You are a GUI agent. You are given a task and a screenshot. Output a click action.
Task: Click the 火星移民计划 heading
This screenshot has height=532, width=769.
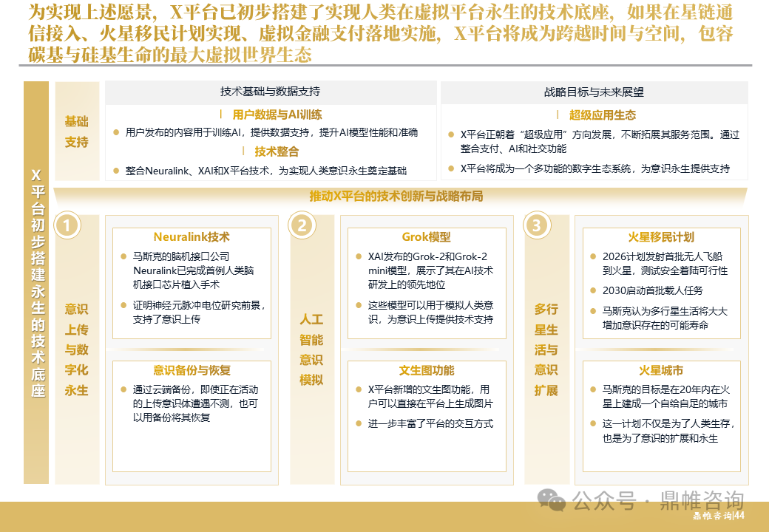coord(661,237)
